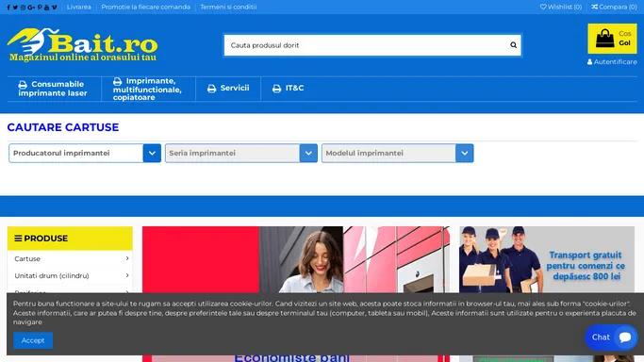Open the Seria imprimantei dropdown

(241, 153)
